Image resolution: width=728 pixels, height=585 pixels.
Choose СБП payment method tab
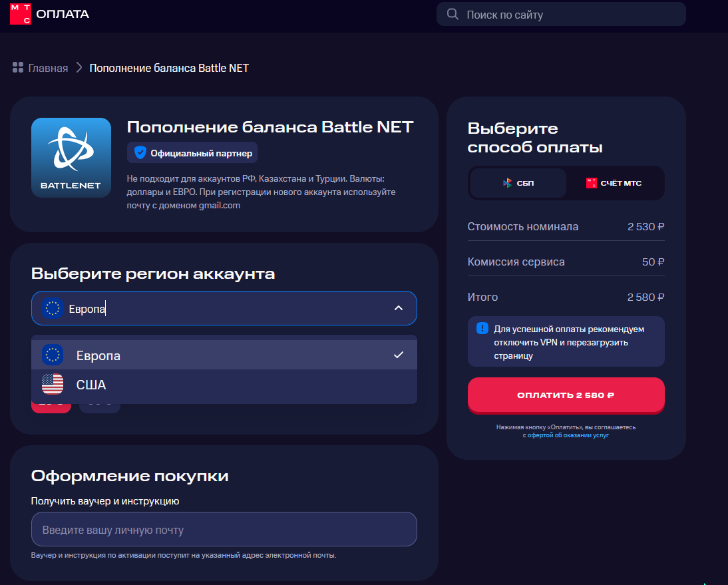tap(518, 183)
